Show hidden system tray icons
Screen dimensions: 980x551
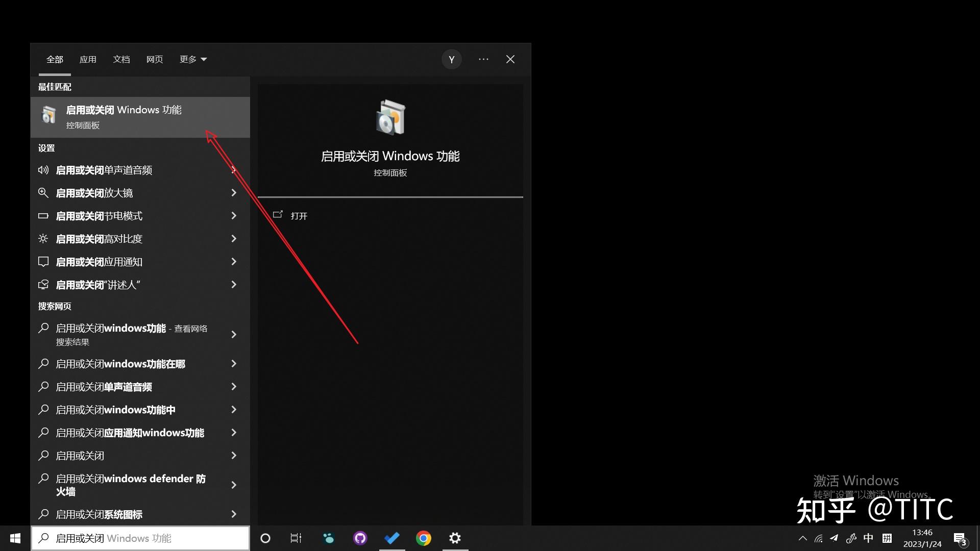pyautogui.click(x=803, y=538)
